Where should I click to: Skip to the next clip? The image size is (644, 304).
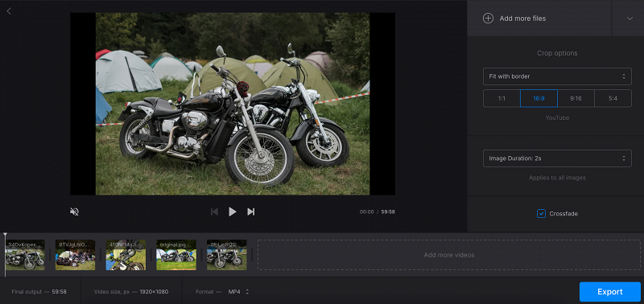point(251,212)
